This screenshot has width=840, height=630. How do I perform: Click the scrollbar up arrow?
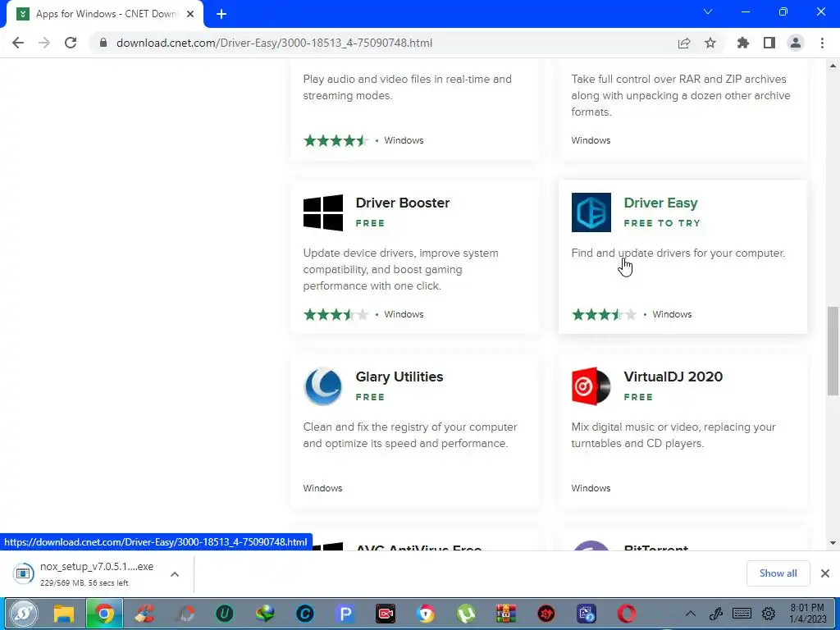coord(833,66)
